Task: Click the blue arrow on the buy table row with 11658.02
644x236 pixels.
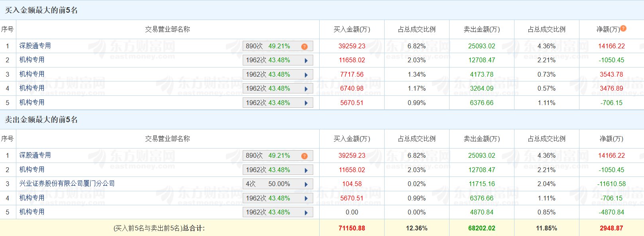Action: point(306,61)
